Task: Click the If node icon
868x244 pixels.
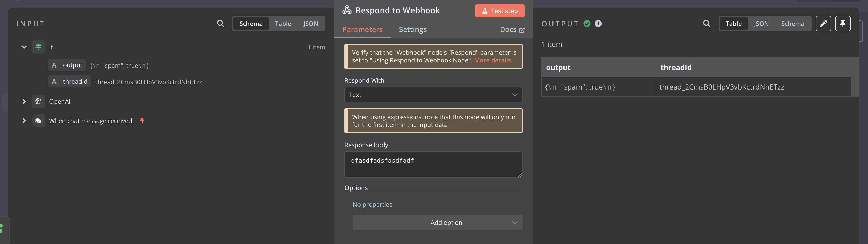Action: pos(38,47)
